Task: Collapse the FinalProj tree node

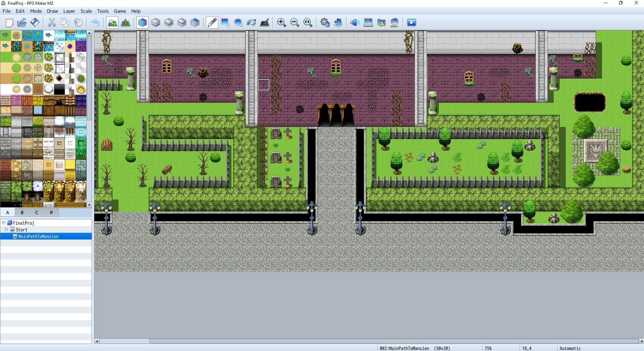Action: [4, 223]
